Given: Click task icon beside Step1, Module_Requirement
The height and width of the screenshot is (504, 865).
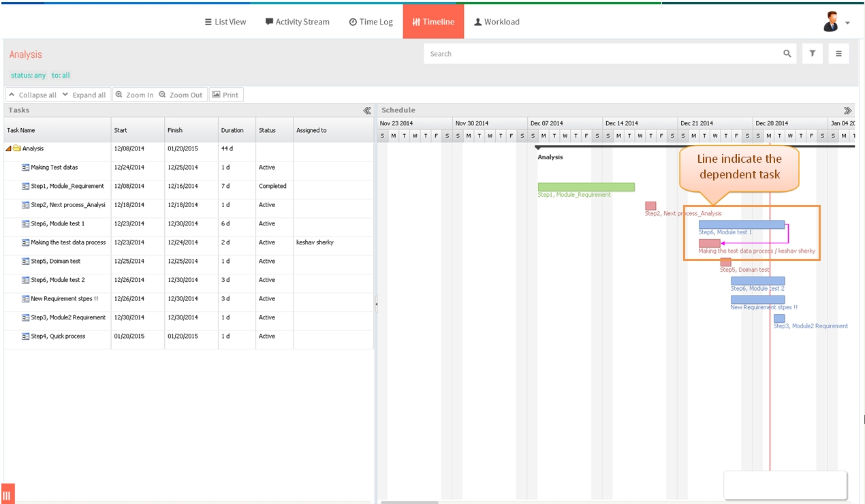Looking at the screenshot, I should [26, 186].
